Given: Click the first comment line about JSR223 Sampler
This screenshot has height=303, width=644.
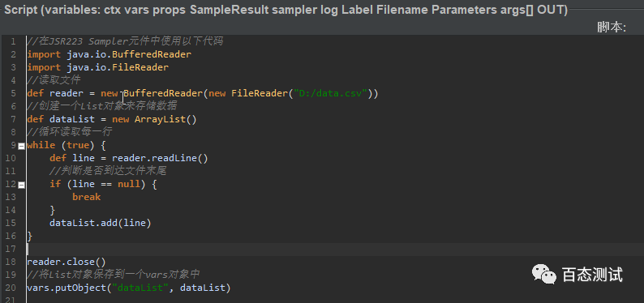Looking at the screenshot, I should pos(125,41).
